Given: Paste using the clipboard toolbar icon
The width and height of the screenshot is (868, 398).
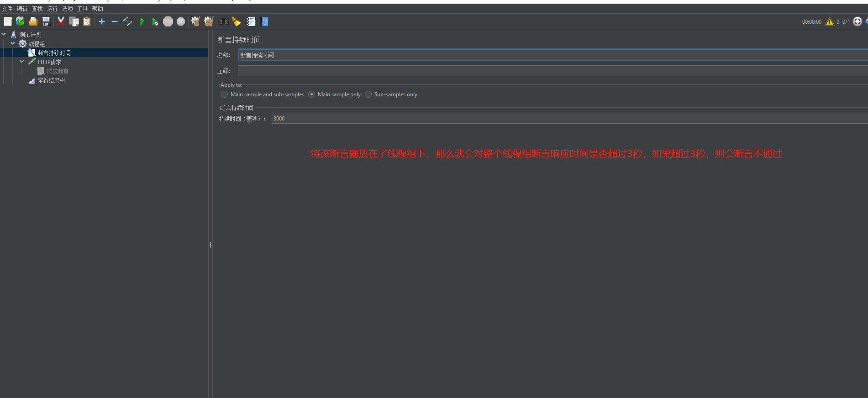Looking at the screenshot, I should click(x=87, y=21).
